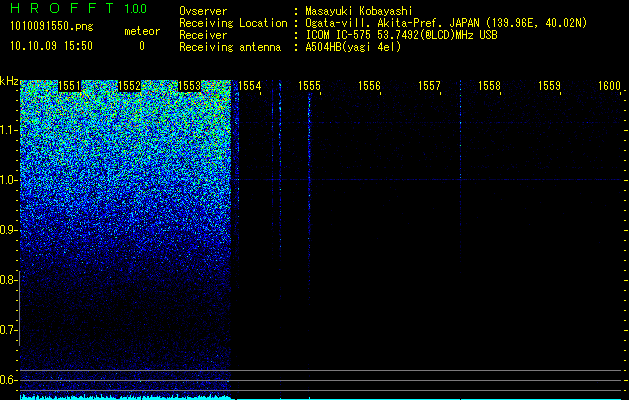Click the 1557 time marker
Image resolution: width=629 pixels, height=400 pixels.
point(429,86)
